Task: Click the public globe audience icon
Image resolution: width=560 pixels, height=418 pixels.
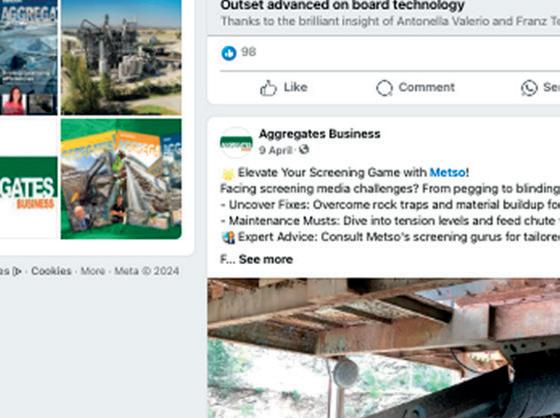Action: tap(304, 149)
